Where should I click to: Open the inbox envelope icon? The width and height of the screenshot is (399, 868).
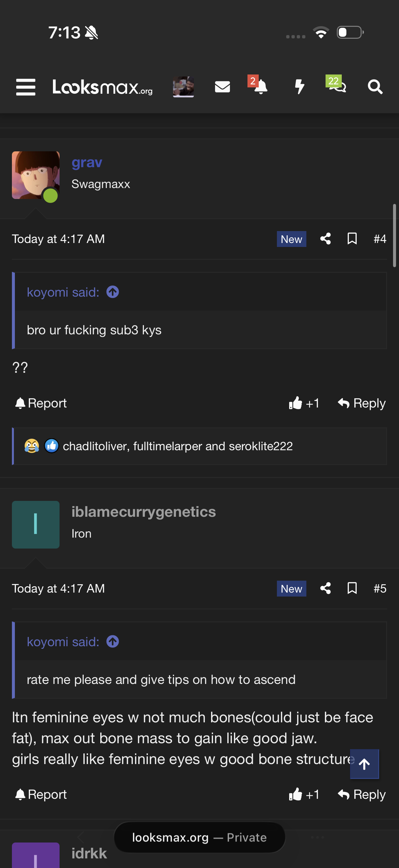pyautogui.click(x=222, y=87)
